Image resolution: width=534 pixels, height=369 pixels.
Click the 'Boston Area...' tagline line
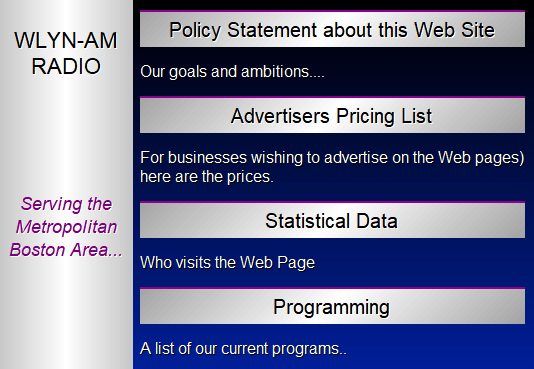(x=66, y=250)
